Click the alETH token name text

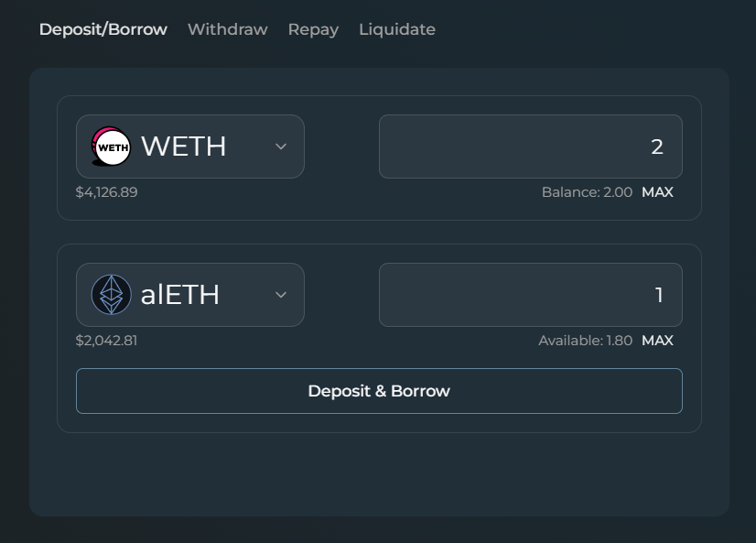[x=180, y=295]
